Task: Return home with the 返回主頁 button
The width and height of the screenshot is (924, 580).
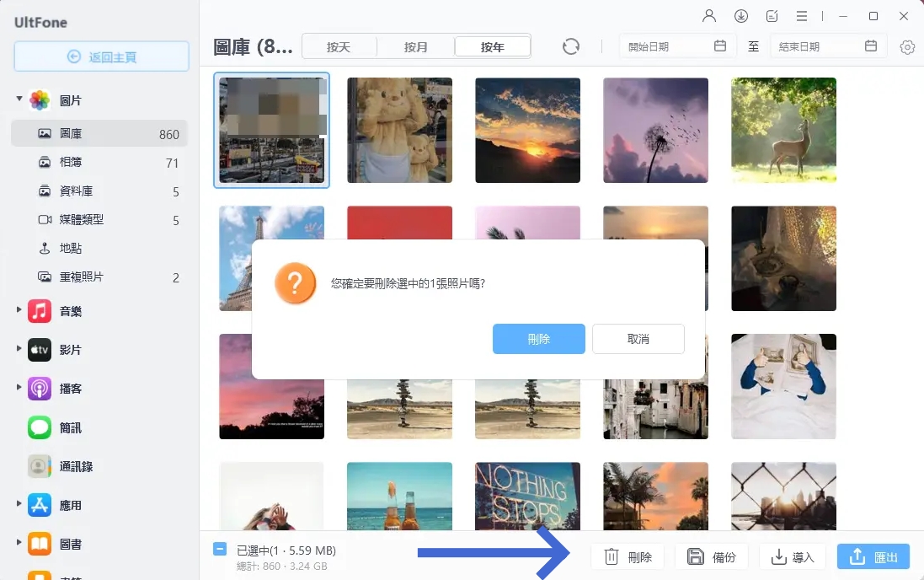Action: point(101,56)
